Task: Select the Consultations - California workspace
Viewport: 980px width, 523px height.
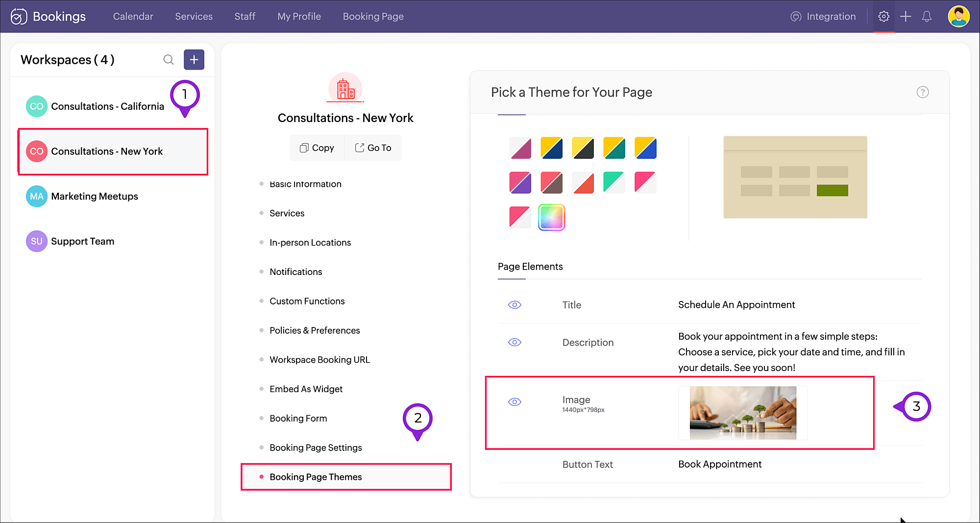Action: click(113, 106)
